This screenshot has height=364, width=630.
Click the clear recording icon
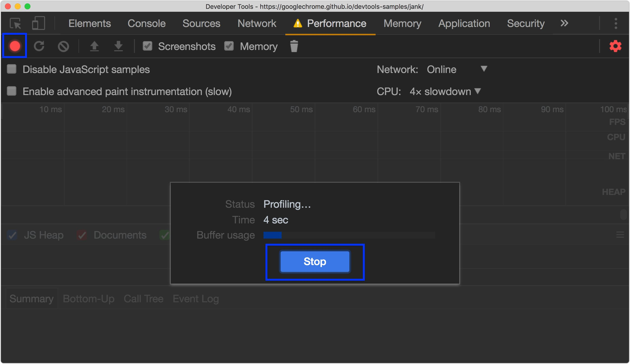click(x=63, y=47)
